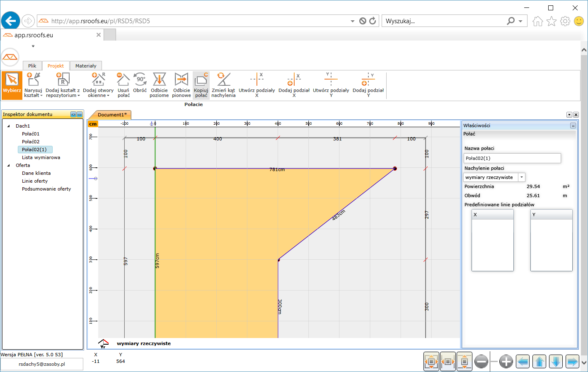Screen dimensions: 588x372
Task: Click Usuń połać delete icon
Action: pos(123,85)
